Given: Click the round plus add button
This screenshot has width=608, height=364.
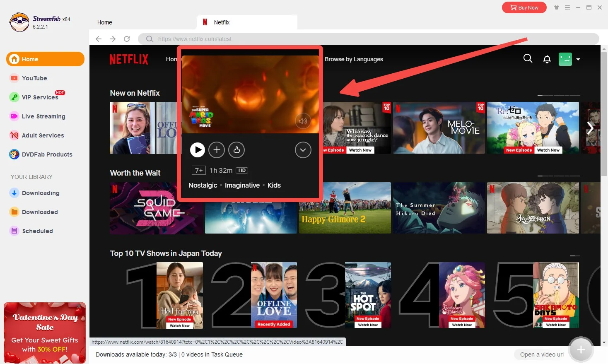Looking at the screenshot, I should (x=581, y=350).
